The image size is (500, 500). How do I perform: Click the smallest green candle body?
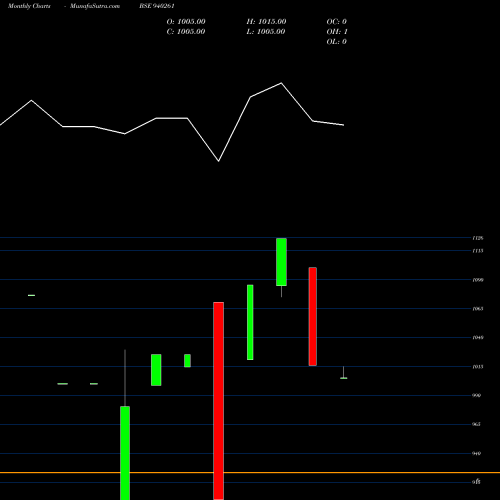pos(187,361)
